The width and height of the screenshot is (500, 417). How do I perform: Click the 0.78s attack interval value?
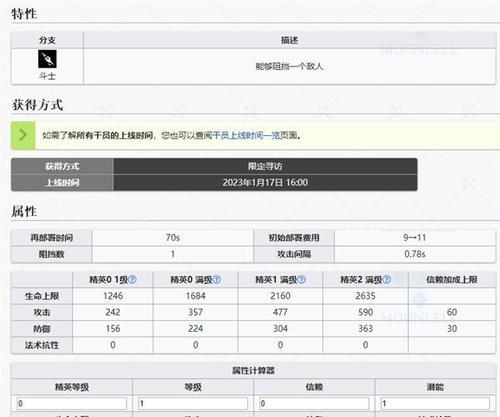pos(415,254)
